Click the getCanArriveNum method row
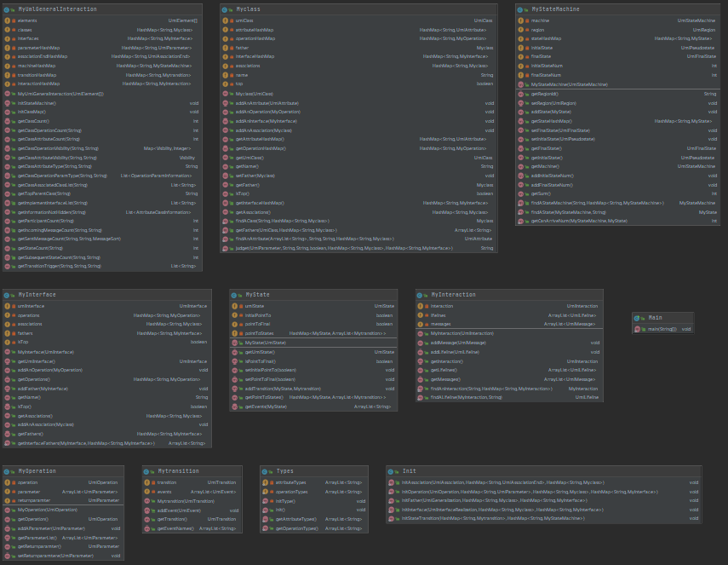This screenshot has height=565, width=728. click(617, 222)
